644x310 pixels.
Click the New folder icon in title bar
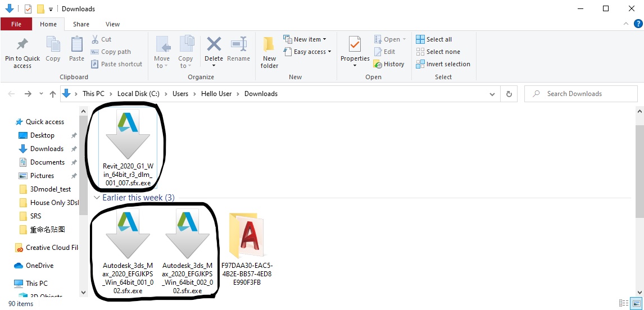[40, 8]
